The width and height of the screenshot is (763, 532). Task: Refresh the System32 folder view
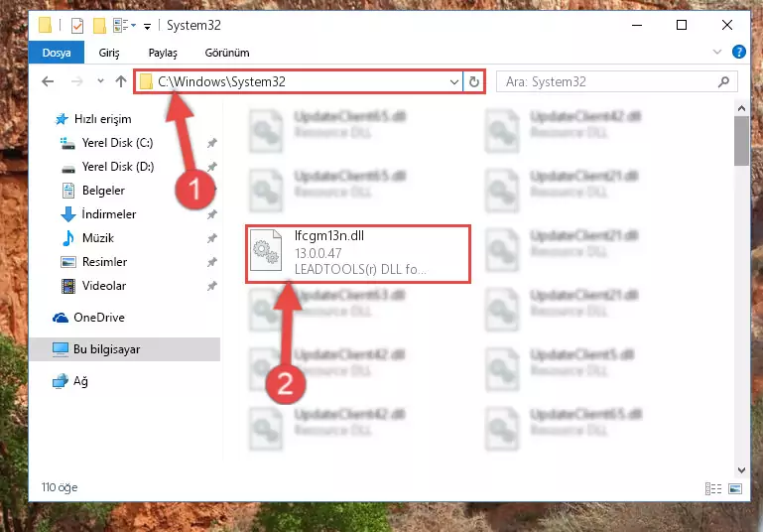click(474, 81)
